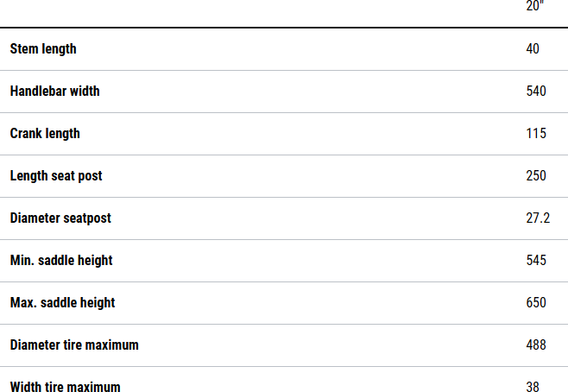Click the seatpost diameter value 27.2
Viewport: 568px width, 392px height.
pyautogui.click(x=538, y=218)
